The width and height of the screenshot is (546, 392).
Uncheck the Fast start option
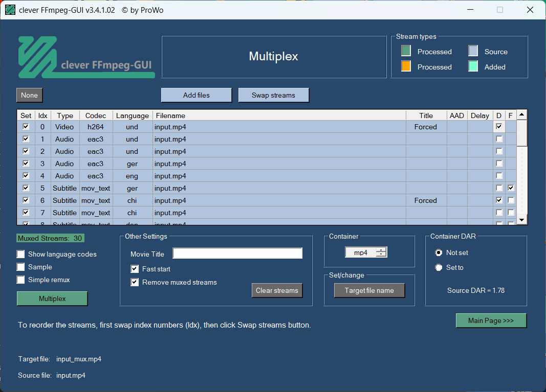[135, 269]
